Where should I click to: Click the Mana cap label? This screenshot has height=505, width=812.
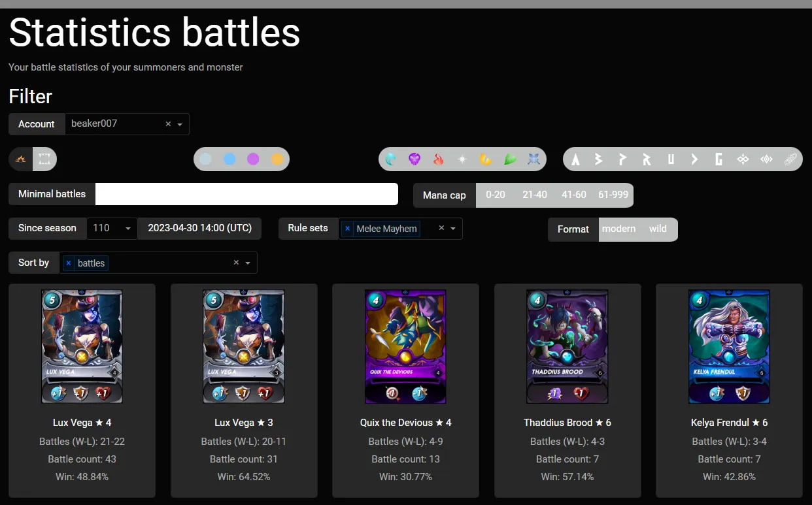pos(445,195)
